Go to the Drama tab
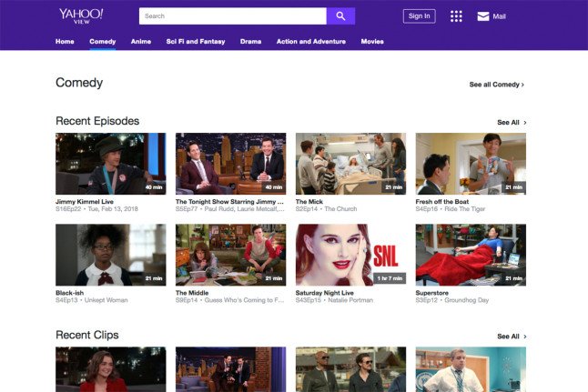 [251, 42]
